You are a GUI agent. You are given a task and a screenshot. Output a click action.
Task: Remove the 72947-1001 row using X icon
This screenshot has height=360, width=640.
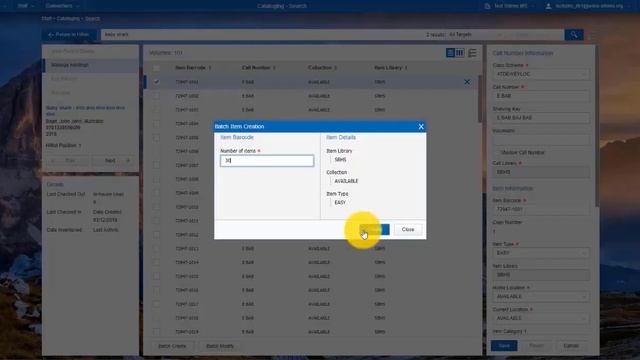click(467, 82)
